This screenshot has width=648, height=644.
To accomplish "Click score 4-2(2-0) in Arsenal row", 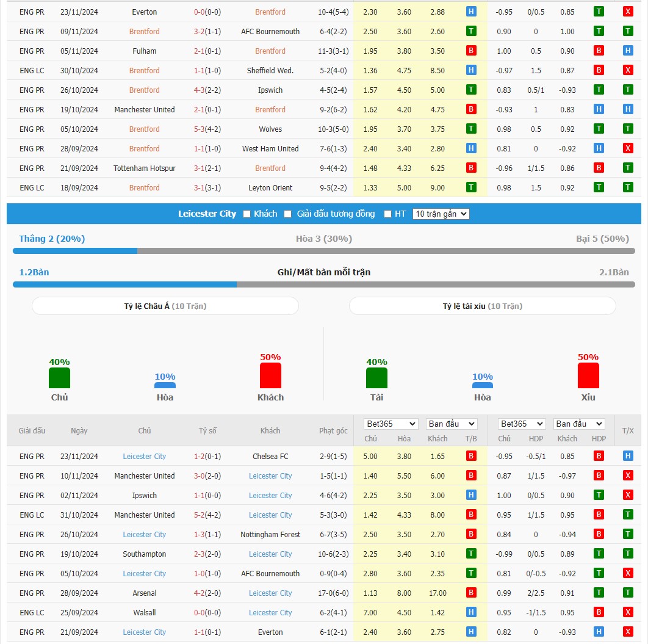I will coord(207,593).
